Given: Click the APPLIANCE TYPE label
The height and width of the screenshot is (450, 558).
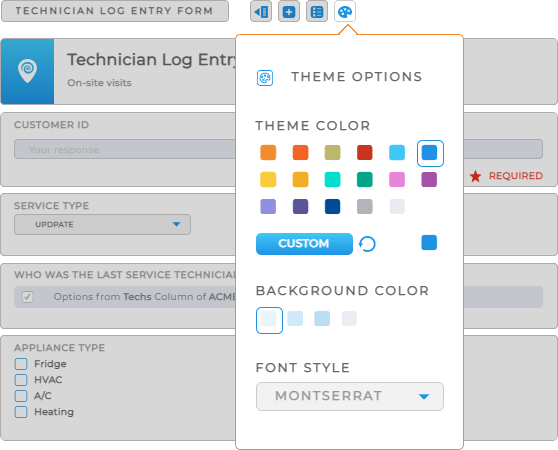Looking at the screenshot, I should coord(59,348).
